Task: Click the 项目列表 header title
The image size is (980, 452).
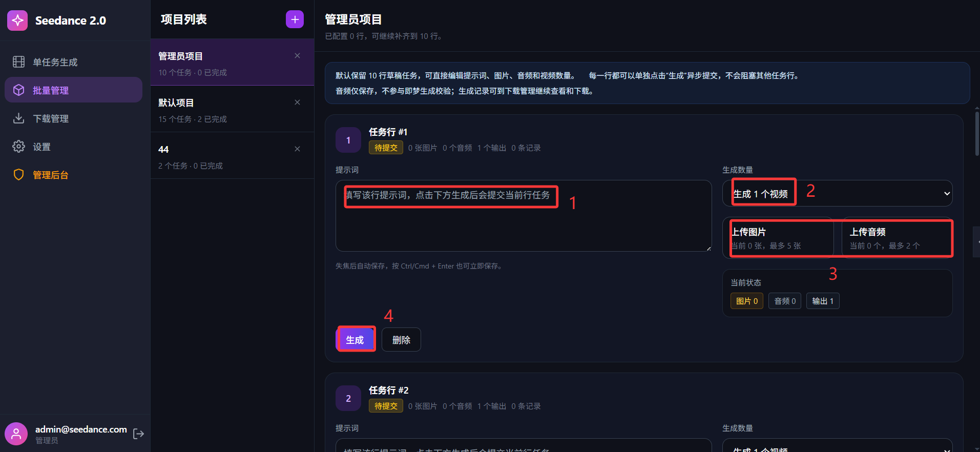Action: [184, 19]
